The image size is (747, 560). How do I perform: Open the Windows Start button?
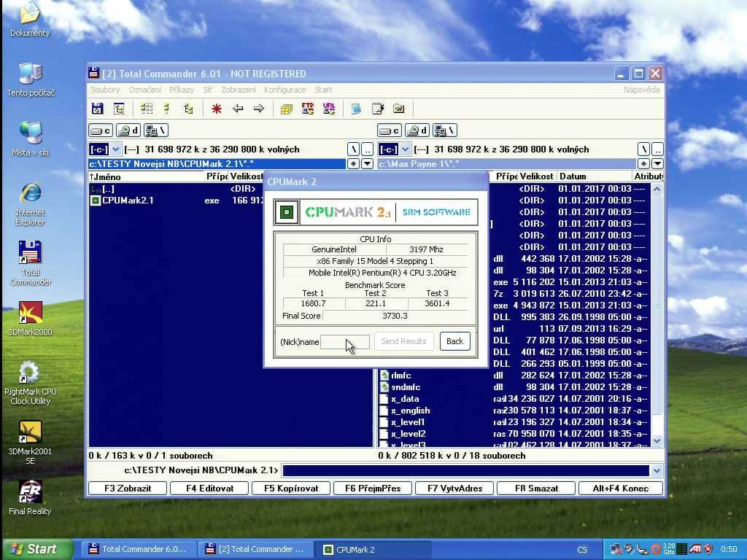(36, 549)
